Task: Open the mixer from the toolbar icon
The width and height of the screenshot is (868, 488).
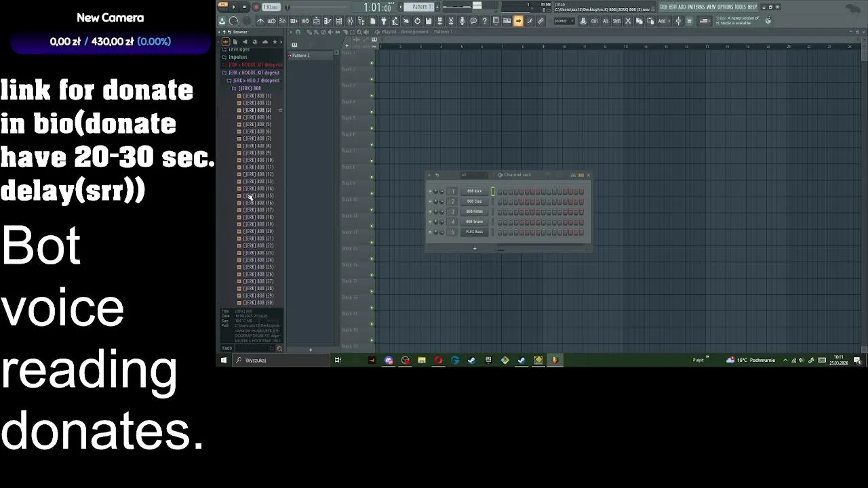Action: click(349, 21)
